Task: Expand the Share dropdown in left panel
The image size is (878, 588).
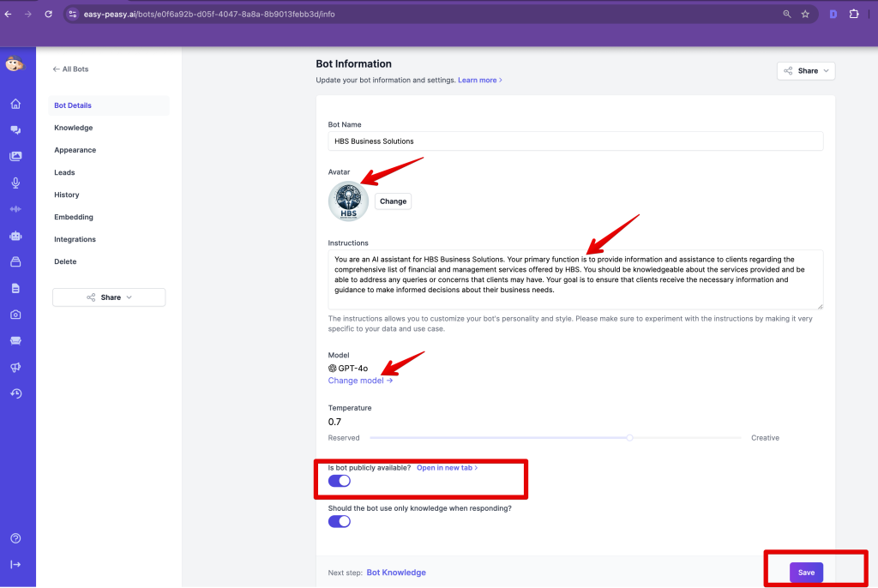Action: click(109, 297)
